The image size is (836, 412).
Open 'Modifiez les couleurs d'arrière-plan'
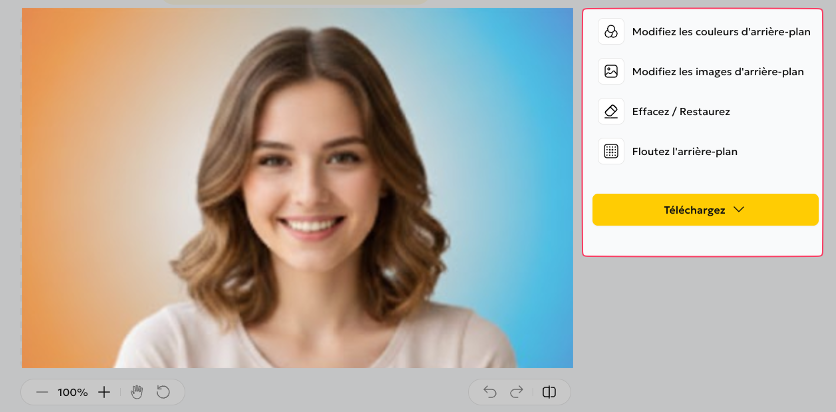coord(720,32)
